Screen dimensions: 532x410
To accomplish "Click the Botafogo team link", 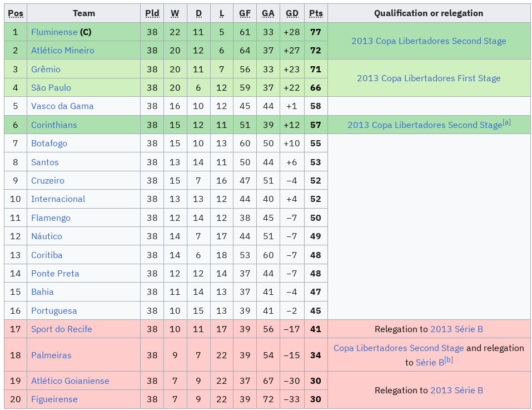I will 49,144.
